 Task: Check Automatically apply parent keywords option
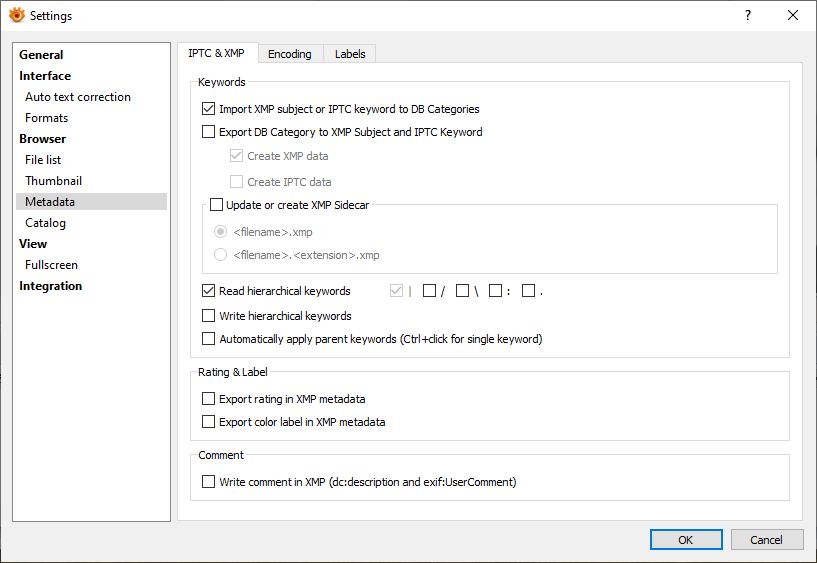(209, 339)
